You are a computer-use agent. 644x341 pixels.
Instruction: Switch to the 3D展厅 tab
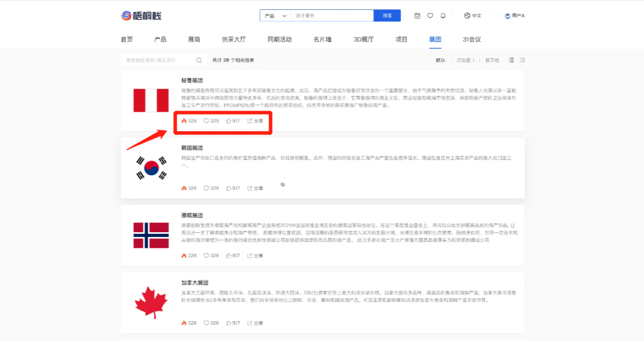coord(363,39)
